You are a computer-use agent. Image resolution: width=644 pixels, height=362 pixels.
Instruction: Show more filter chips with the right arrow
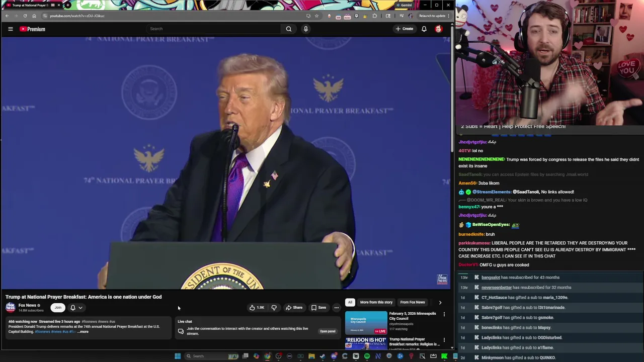coord(440,302)
